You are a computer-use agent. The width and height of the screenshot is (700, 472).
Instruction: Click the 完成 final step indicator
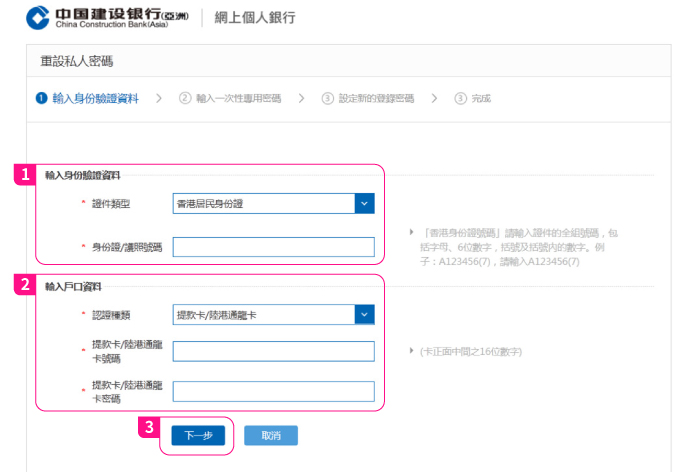[473, 98]
